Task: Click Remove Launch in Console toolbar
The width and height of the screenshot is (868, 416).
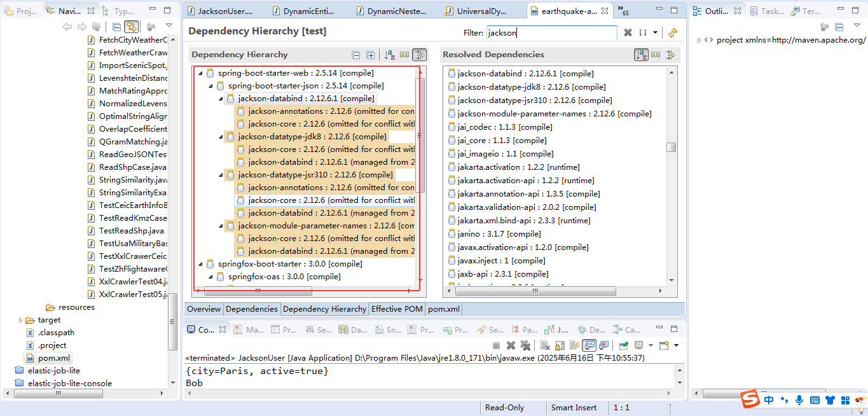Action: click(511, 345)
